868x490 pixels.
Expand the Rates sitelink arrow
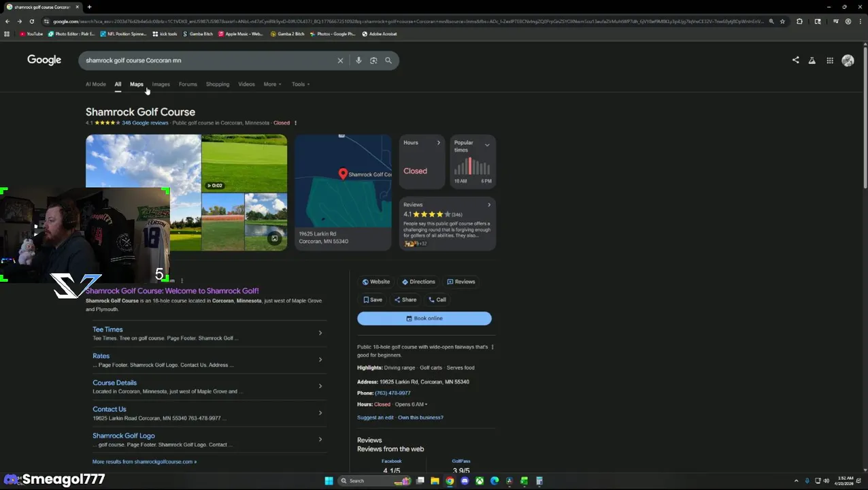320,359
